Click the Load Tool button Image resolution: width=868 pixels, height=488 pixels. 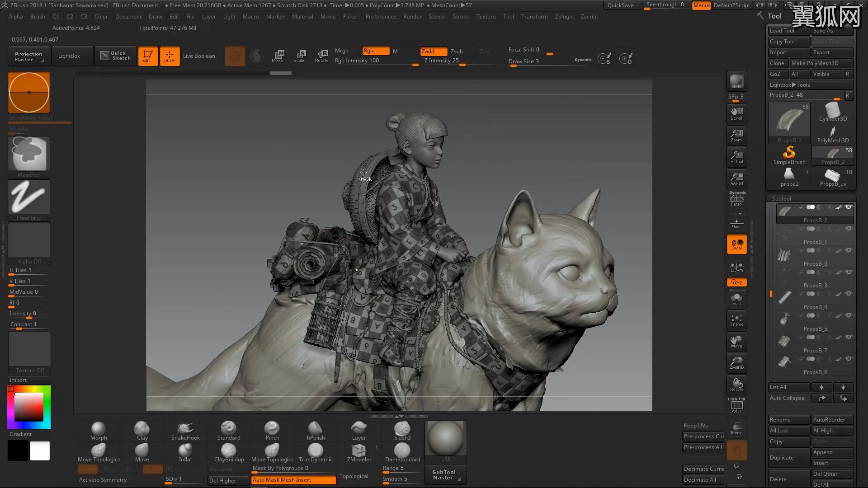789,31
